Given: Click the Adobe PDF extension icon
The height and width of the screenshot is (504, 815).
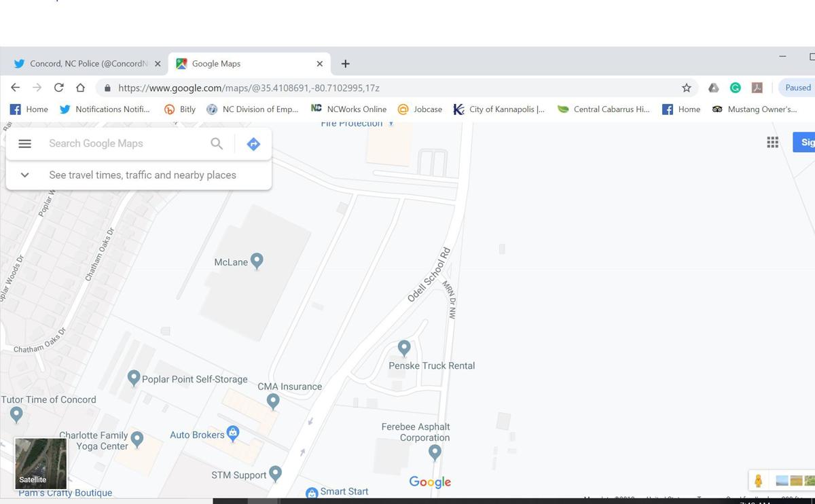Looking at the screenshot, I should (x=757, y=88).
